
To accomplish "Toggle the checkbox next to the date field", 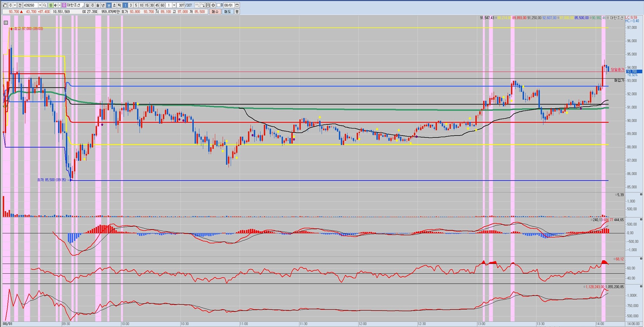I will (219, 5).
